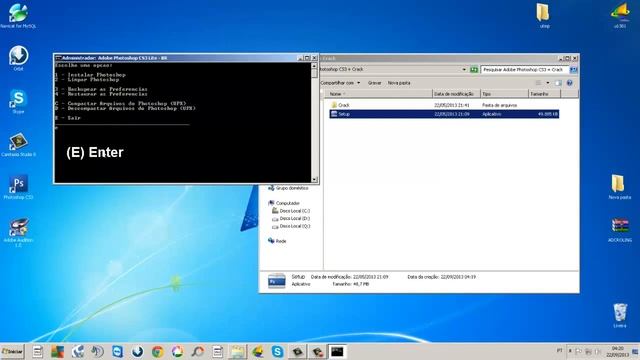Open TeamViewer from the taskbar
The width and height of the screenshot is (640, 360).
pos(118,351)
